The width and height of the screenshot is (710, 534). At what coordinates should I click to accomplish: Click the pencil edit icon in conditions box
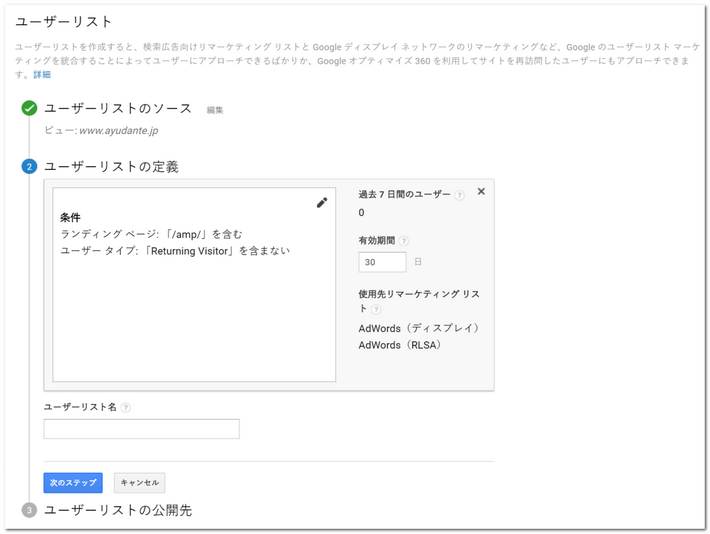(x=321, y=202)
